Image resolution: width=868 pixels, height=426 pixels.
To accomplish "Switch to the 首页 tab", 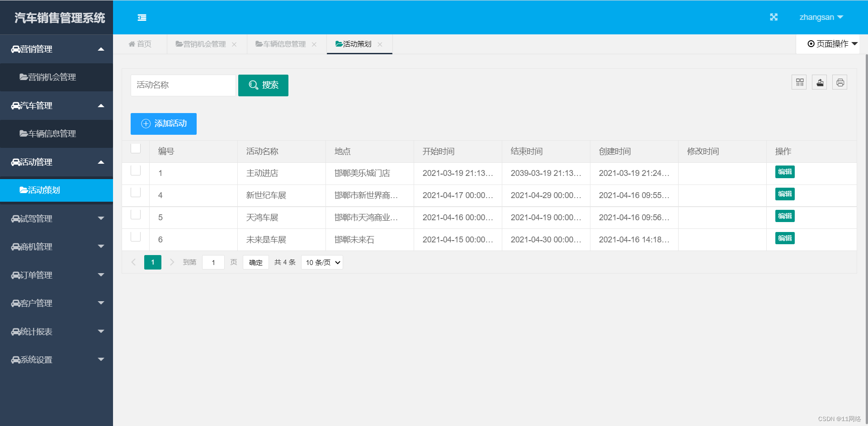I will click(x=140, y=44).
